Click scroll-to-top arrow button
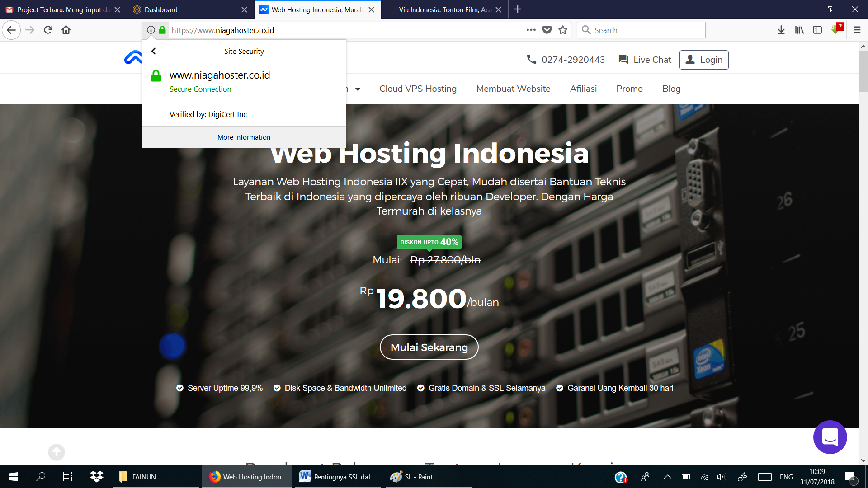The width and height of the screenshot is (868, 488). click(x=57, y=452)
